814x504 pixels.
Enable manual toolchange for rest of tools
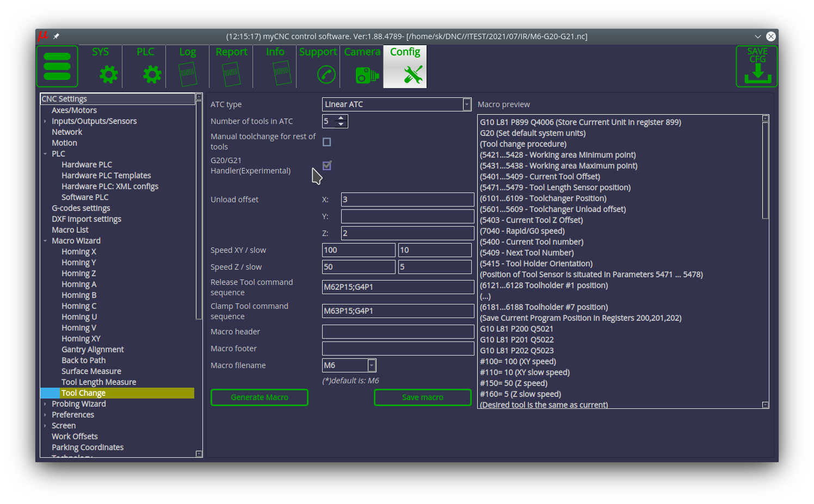click(327, 142)
